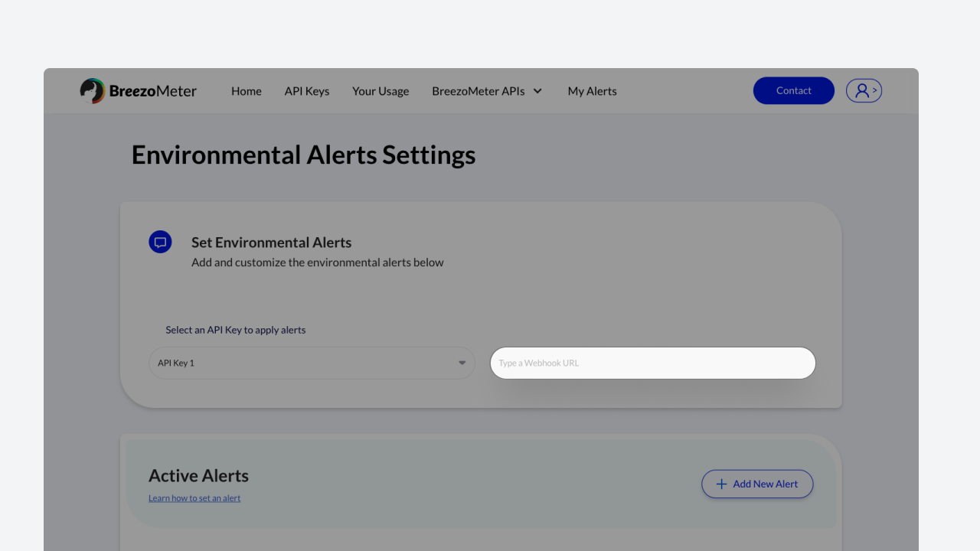Viewport: 980px width, 551px height.
Task: Follow the Learn how to set an alert link
Action: click(x=194, y=498)
